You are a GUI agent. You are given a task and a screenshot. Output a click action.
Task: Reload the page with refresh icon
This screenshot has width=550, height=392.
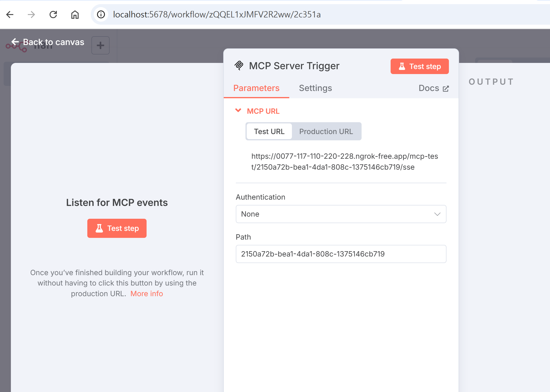(53, 15)
